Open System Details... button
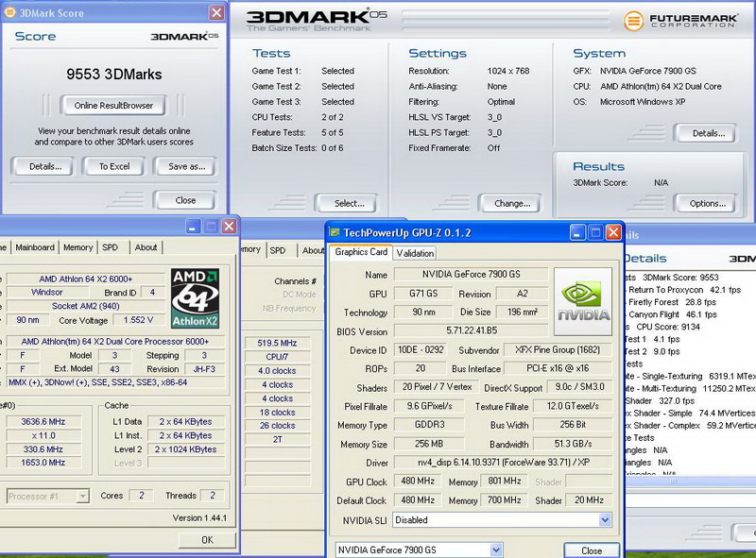Image resolution: width=756 pixels, height=558 pixels. (x=708, y=133)
